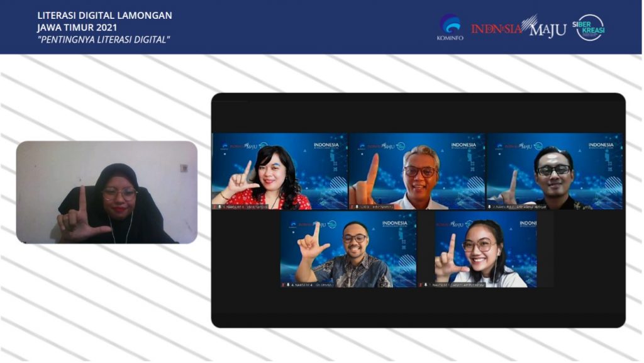This screenshot has width=644, height=363.
Task: Click the Indonesia Maju logo in header
Action: pyautogui.click(x=518, y=28)
